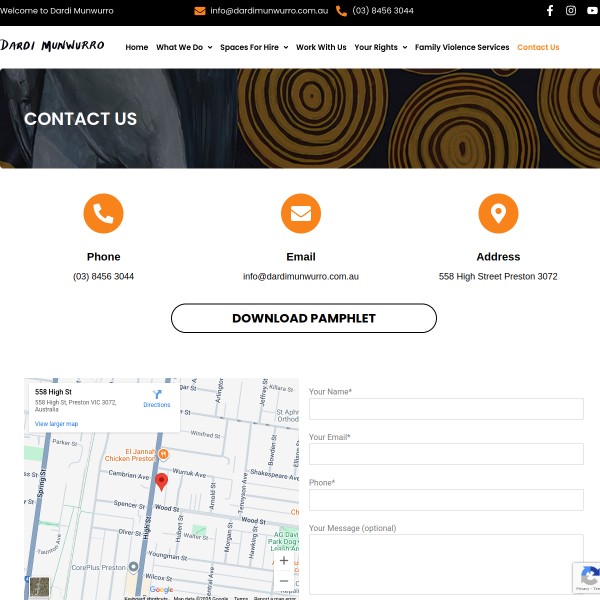The image size is (600, 600).
Task: Open the Instagram social icon
Action: [x=571, y=11]
